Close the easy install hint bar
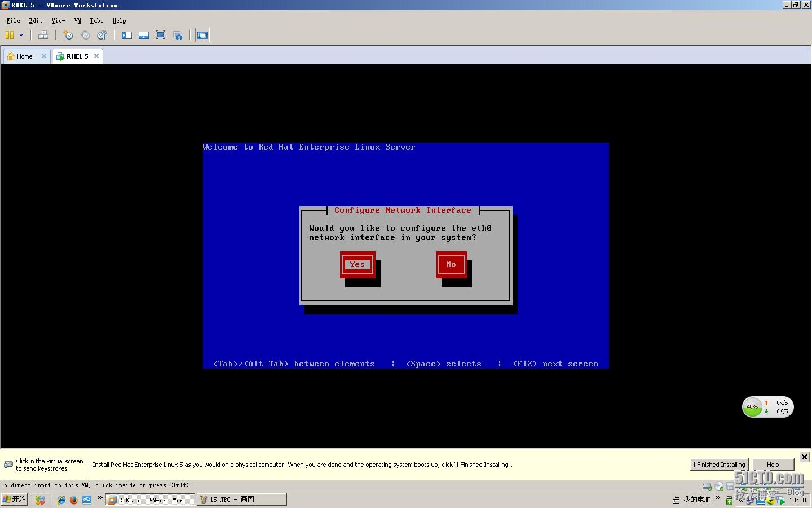 pos(805,457)
